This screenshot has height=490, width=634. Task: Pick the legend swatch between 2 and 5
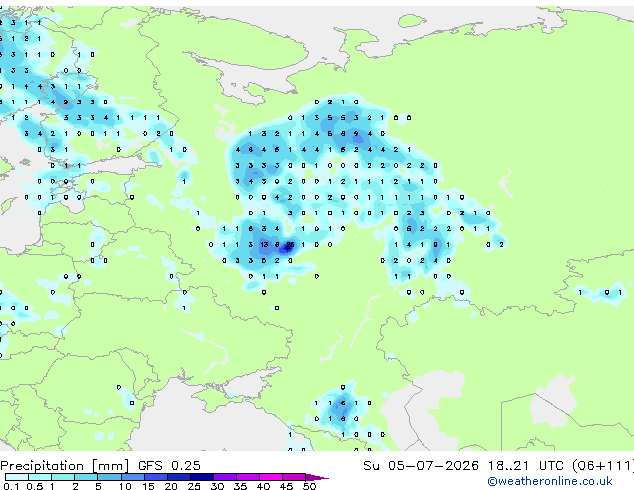86,477
